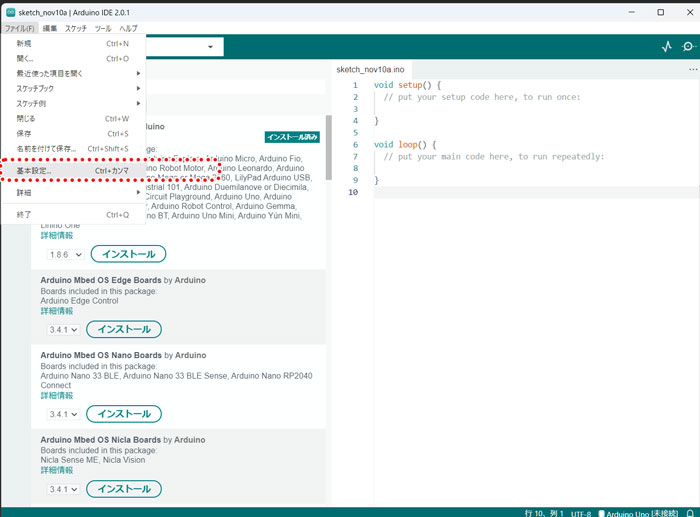Viewport: 700px width, 517px height.
Task: Click the ファイル(F) menu bar item
Action: tap(20, 28)
